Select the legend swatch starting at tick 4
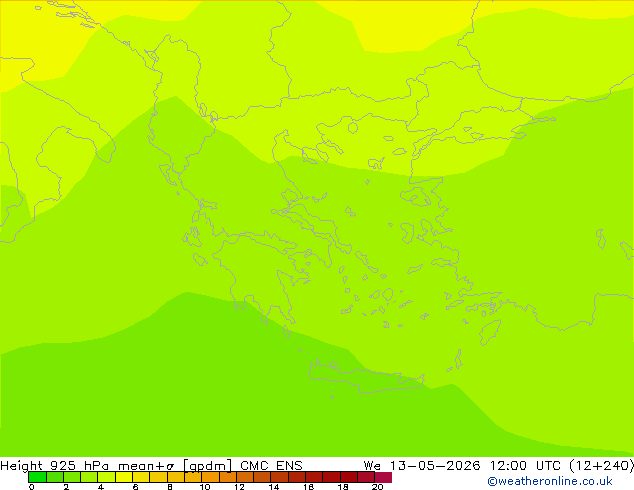 (107, 477)
